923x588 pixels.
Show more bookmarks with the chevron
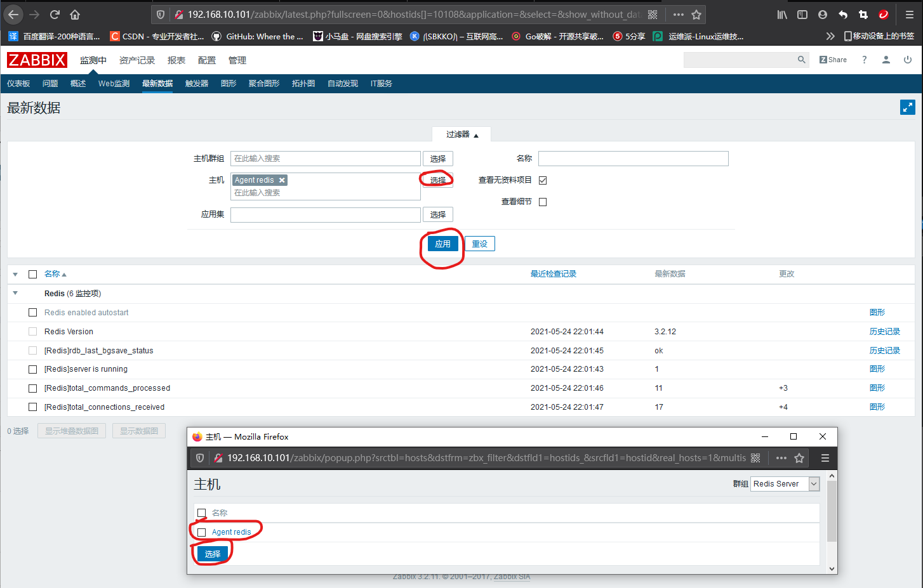[x=830, y=36]
